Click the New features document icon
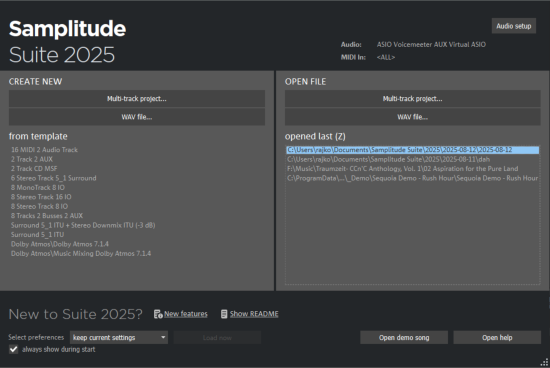 point(158,314)
